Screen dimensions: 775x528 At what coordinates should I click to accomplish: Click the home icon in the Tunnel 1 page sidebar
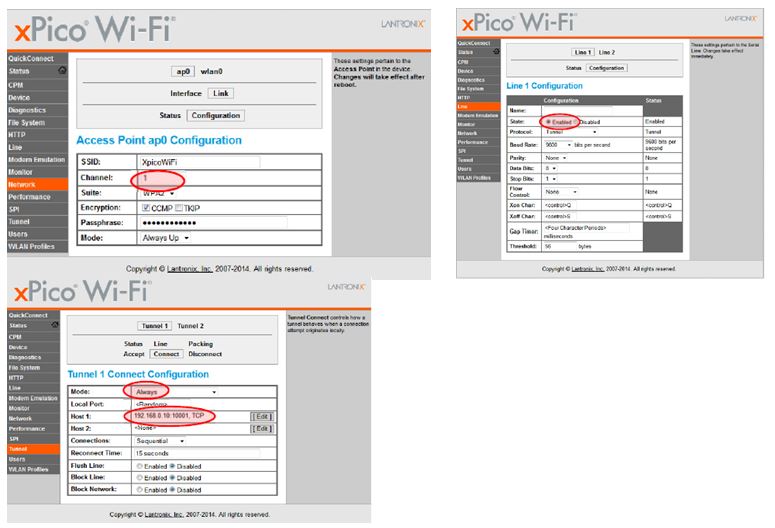coord(55,325)
